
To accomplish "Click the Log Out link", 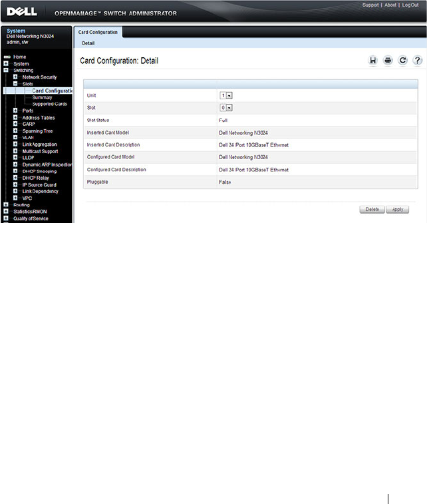I will click(410, 5).
